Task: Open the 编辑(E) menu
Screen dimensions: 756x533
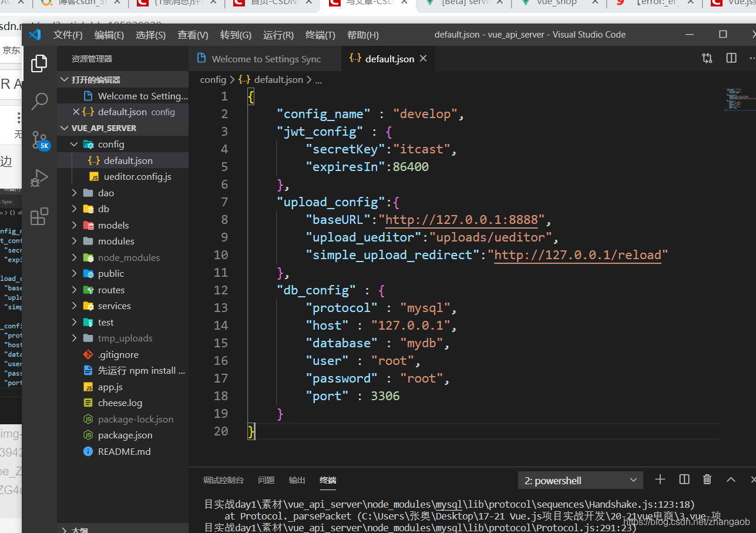Action: pyautogui.click(x=109, y=35)
